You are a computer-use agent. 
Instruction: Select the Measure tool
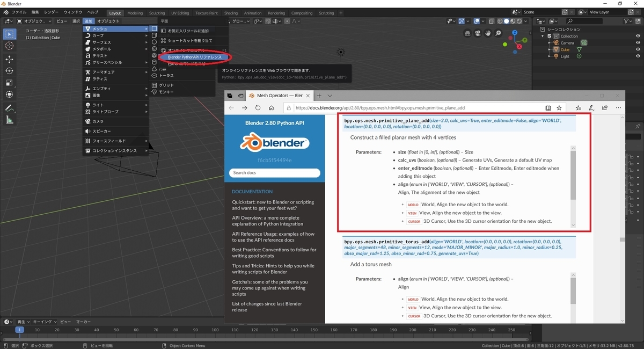point(10,120)
